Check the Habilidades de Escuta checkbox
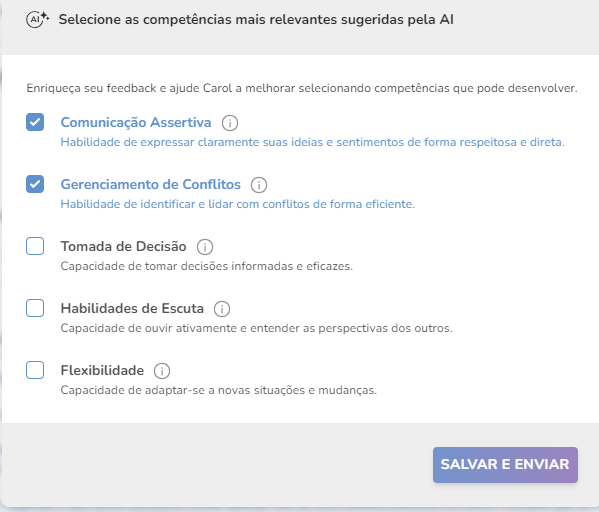Screen dimensions: 599x512 35,308
